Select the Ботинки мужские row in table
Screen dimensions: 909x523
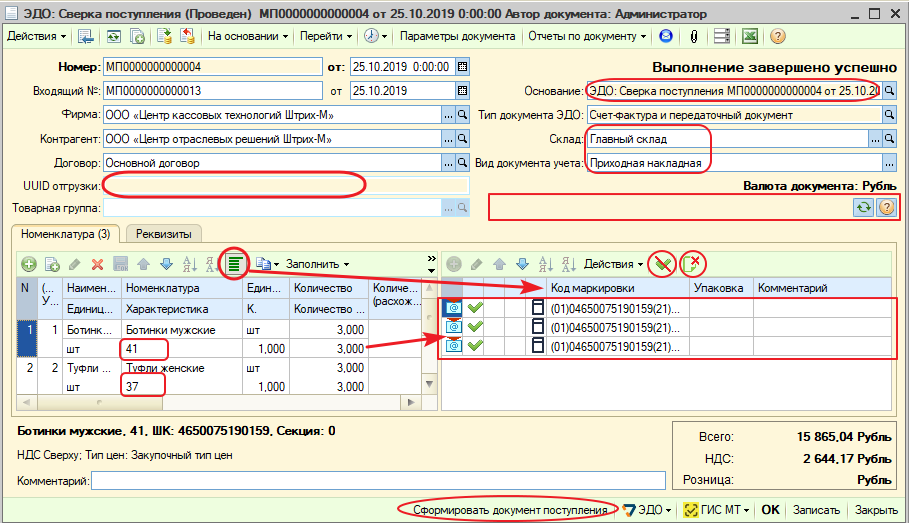coord(167,329)
